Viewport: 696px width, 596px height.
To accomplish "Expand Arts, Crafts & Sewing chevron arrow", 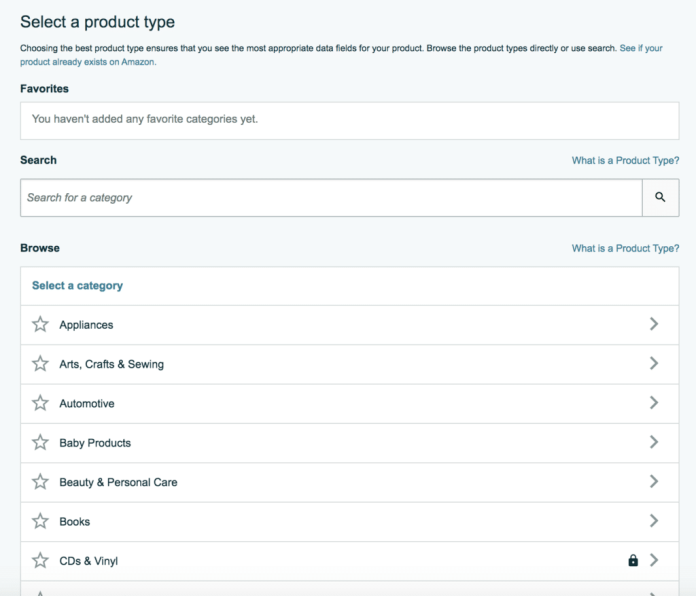I will pos(654,364).
